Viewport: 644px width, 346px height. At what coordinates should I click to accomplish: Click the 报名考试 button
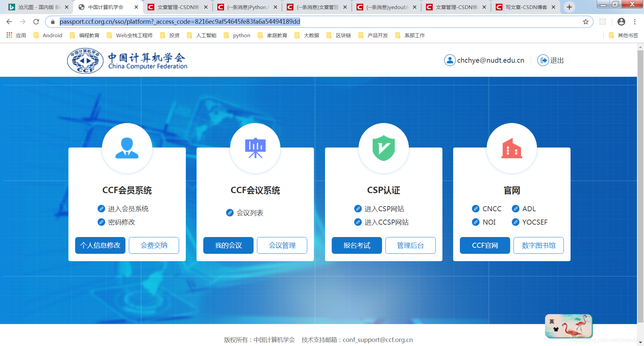click(357, 245)
